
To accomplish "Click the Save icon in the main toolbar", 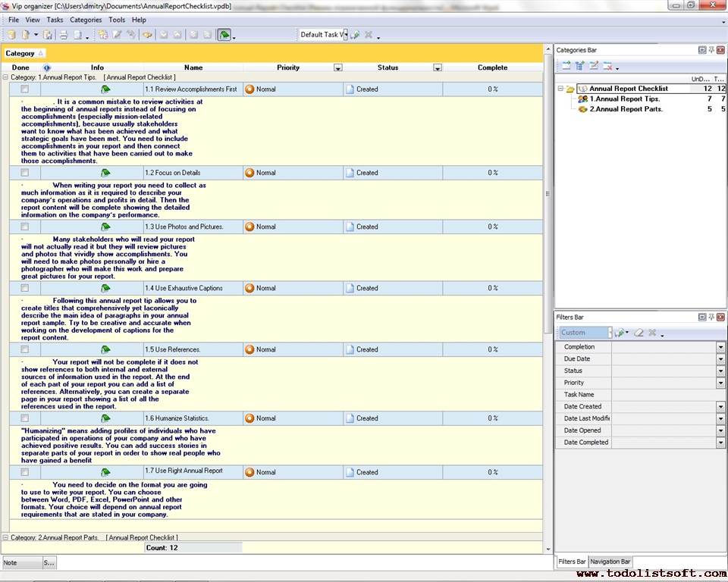I will [x=47, y=35].
